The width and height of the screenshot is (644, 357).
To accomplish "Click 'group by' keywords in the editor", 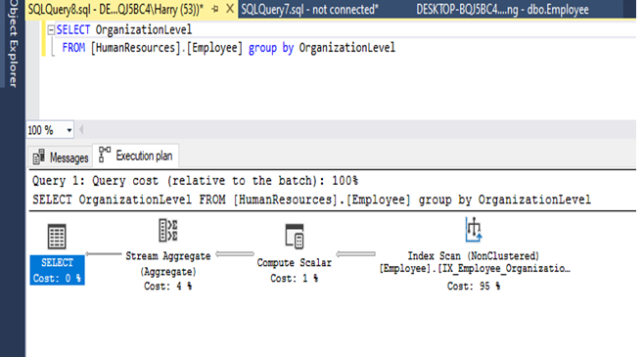I will tap(271, 48).
